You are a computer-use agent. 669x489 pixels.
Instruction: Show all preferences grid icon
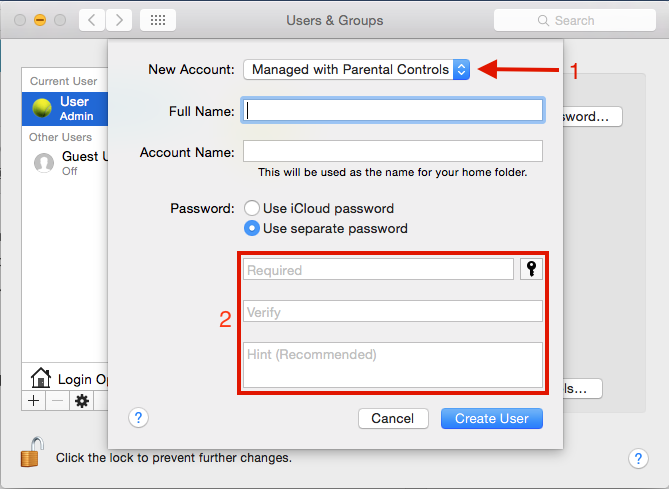[158, 20]
